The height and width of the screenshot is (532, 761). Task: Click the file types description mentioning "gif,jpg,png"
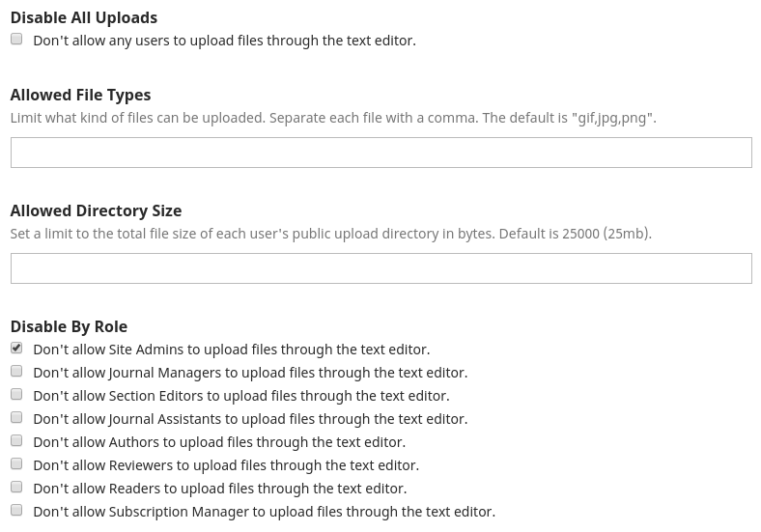332,118
